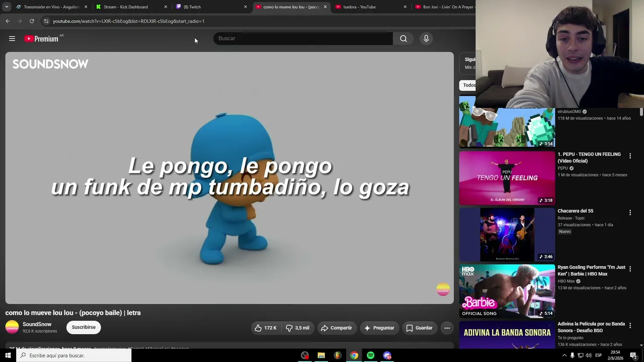Image resolution: width=644 pixels, height=362 pixels.
Task: Switch to Stream - Kick Dashboard tab
Action: coord(131,7)
